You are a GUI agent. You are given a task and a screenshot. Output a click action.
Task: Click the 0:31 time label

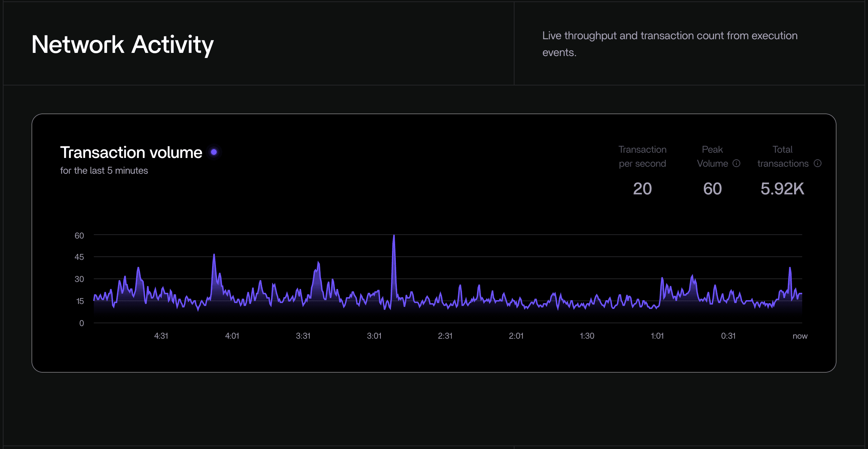729,336
